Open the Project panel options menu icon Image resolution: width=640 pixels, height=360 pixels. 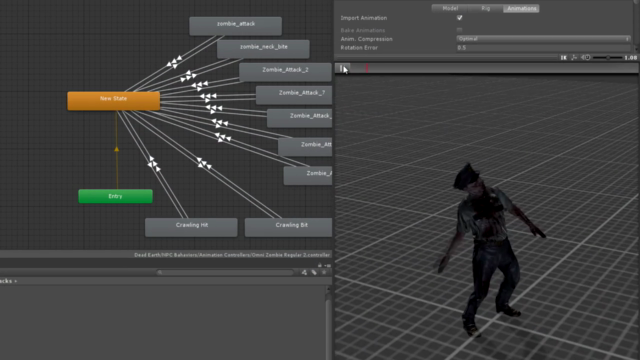pyautogui.click(x=328, y=265)
